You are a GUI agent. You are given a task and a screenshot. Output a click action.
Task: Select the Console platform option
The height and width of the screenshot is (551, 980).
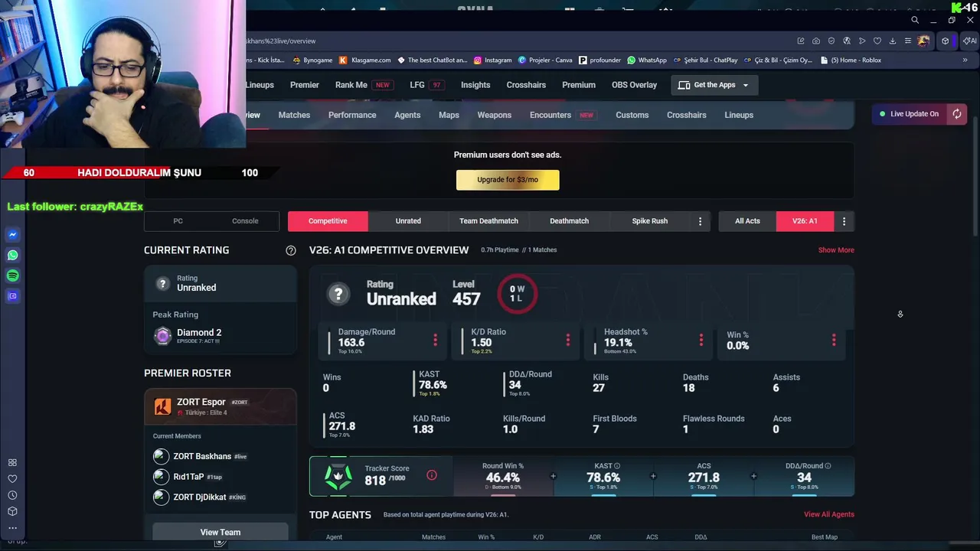coord(245,221)
